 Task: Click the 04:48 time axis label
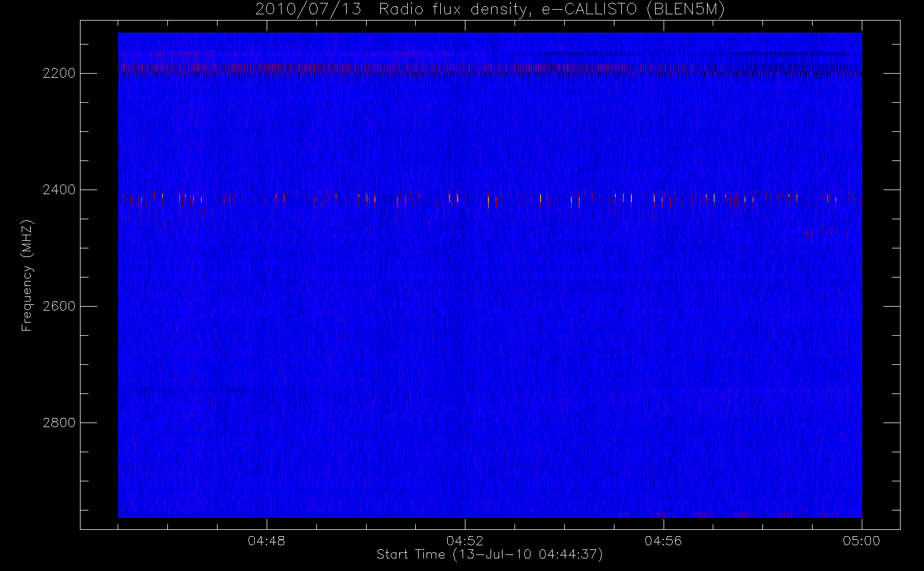click(267, 541)
